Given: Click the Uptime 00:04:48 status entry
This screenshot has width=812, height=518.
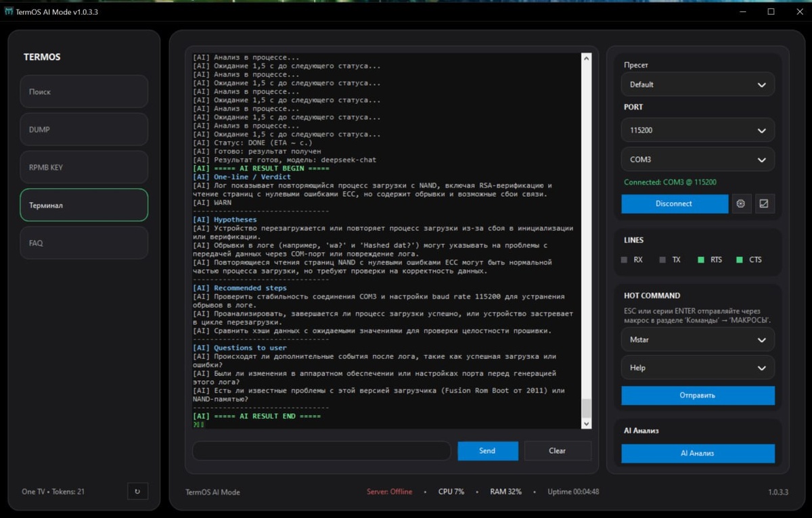Looking at the screenshot, I should (573, 492).
